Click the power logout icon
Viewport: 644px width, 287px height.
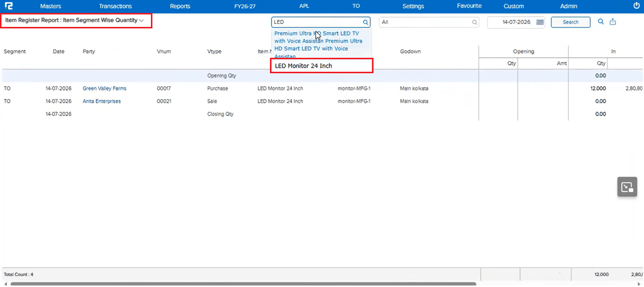click(636, 6)
